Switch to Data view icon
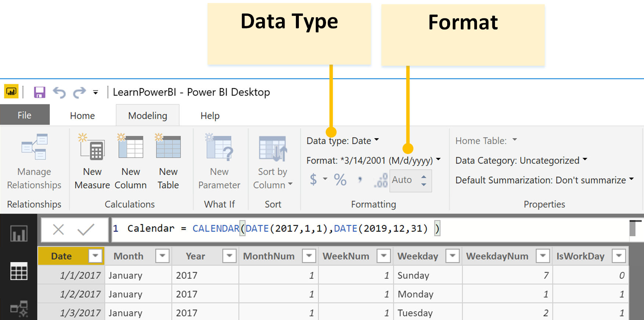Image resolution: width=644 pixels, height=320 pixels. pos(19,272)
